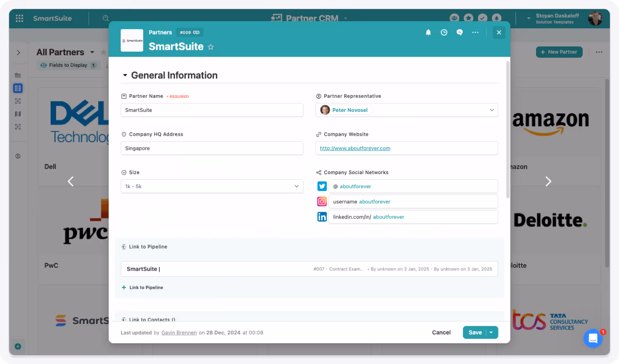The image size is (619, 364).
Task: Open the three-dot menu beside New Partner
Action: click(599, 52)
